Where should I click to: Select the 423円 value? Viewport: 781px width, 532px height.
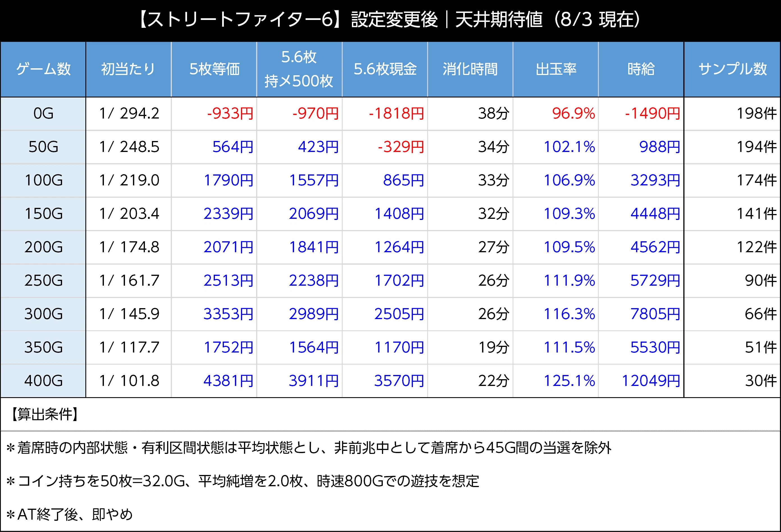coord(318,147)
